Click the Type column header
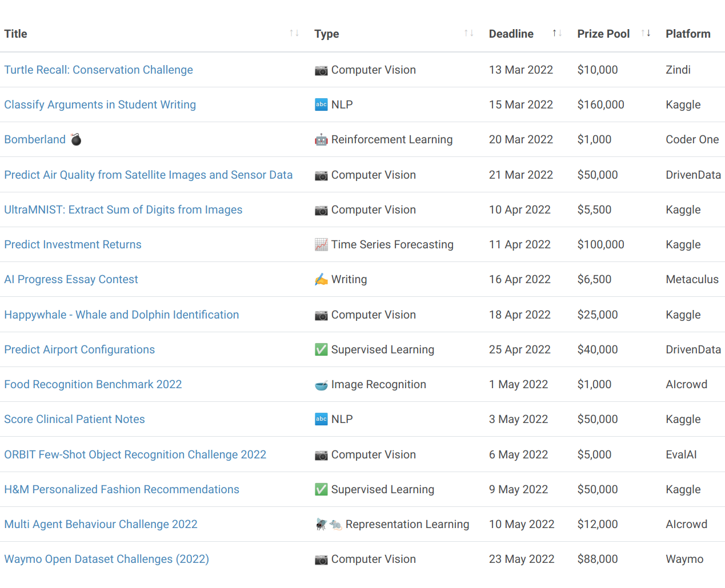 click(x=326, y=34)
